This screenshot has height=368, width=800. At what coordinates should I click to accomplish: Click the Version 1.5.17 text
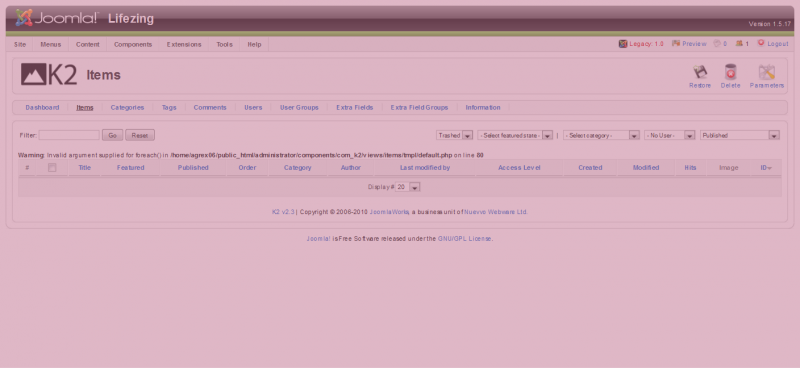point(770,24)
